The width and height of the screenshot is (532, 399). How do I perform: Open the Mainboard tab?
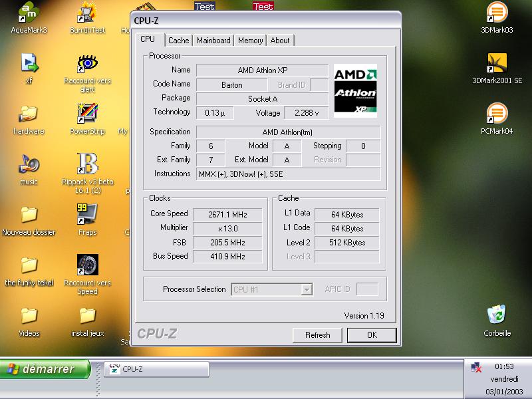(x=213, y=41)
